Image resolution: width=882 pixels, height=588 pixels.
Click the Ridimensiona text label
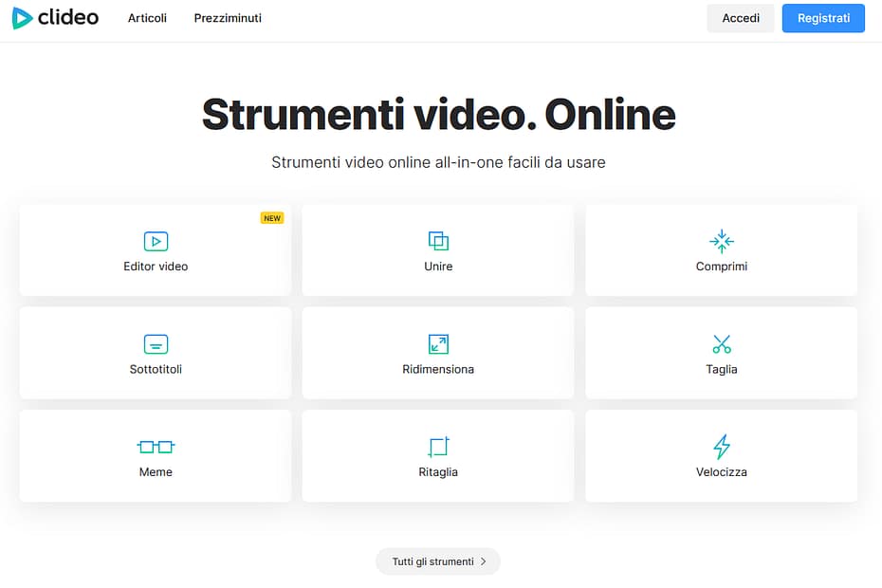(x=438, y=369)
